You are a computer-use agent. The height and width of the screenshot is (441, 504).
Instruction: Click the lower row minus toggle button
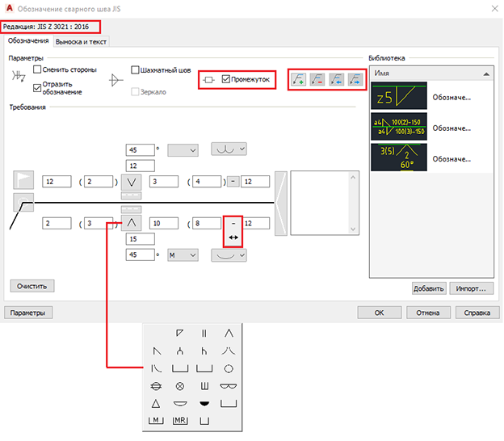[x=233, y=224]
